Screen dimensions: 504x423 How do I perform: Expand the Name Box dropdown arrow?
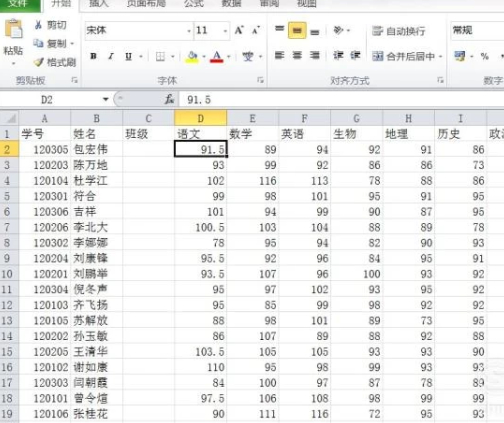(x=106, y=99)
